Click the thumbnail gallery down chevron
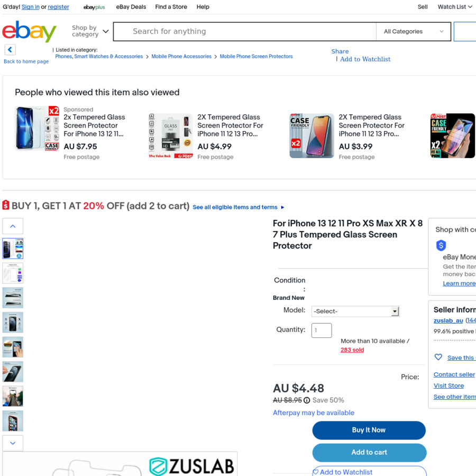 click(13, 443)
